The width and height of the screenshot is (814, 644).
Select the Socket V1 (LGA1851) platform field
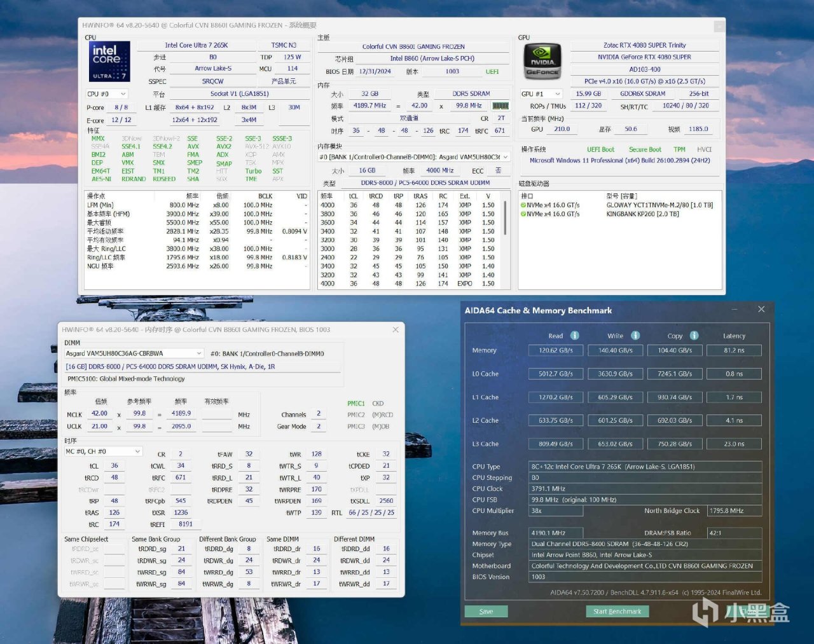[239, 94]
